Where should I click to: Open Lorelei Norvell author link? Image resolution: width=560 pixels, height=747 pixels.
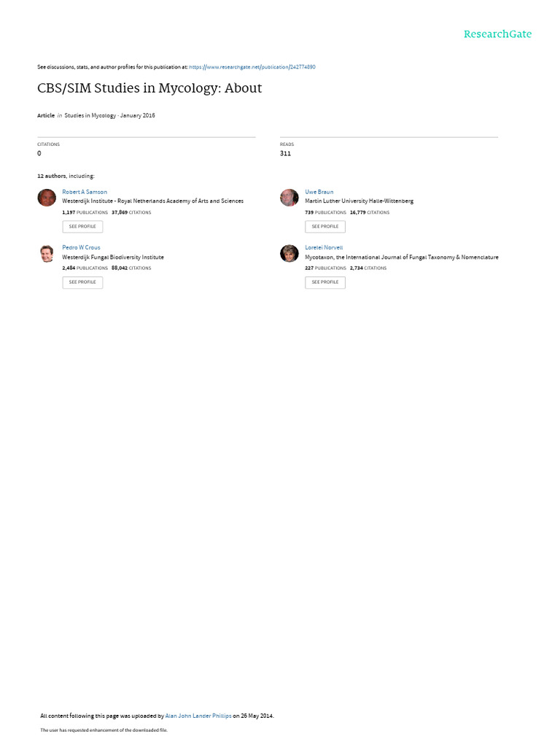pyautogui.click(x=324, y=248)
